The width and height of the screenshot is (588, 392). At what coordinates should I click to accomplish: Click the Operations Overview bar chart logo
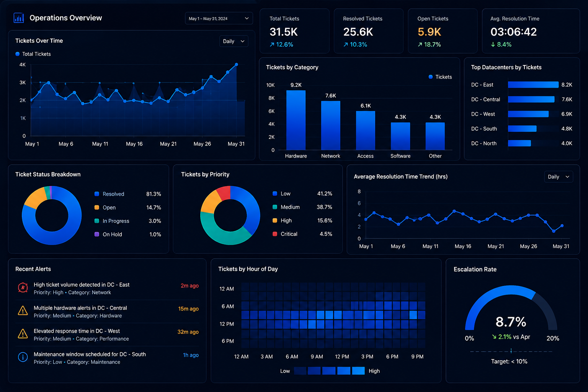click(18, 18)
